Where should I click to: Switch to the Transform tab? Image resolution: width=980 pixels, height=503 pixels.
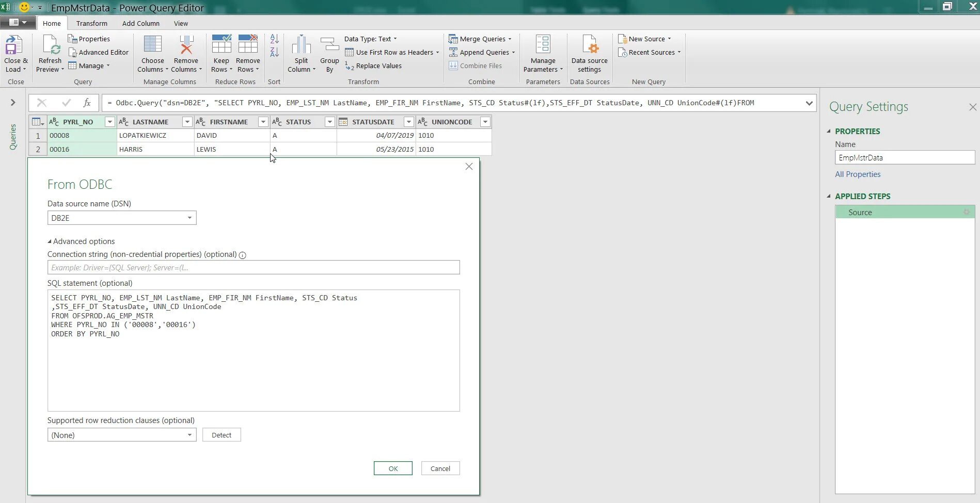coord(92,23)
